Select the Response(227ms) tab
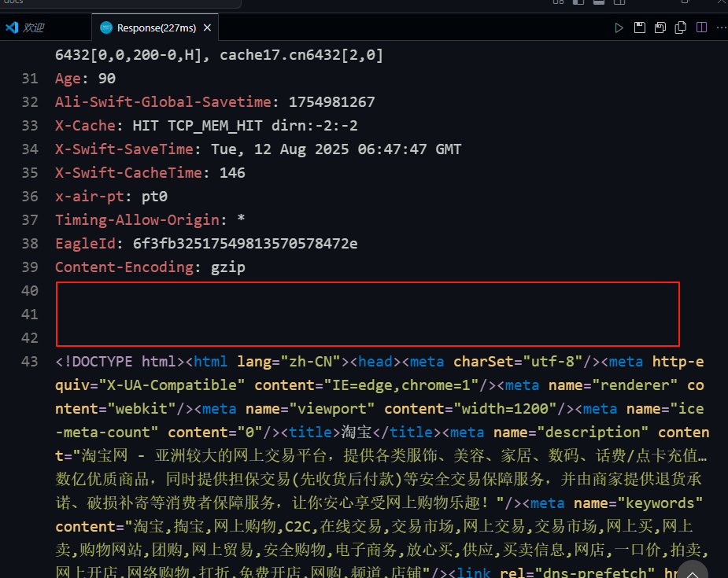Screen dimensions: 728x578 [156, 28]
